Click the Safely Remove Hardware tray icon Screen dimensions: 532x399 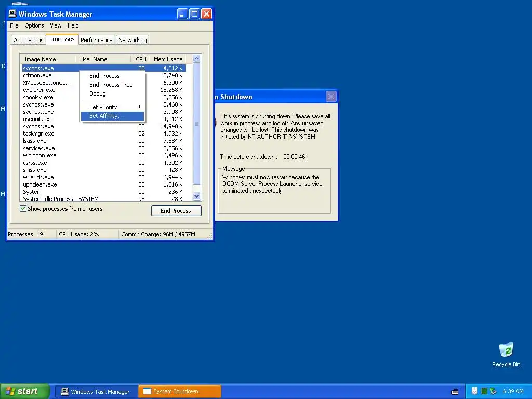coord(494,391)
